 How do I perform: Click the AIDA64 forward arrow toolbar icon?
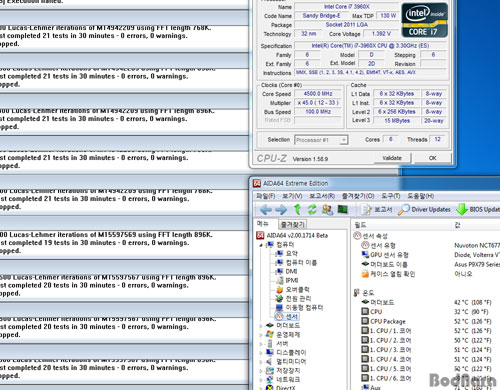click(281, 210)
